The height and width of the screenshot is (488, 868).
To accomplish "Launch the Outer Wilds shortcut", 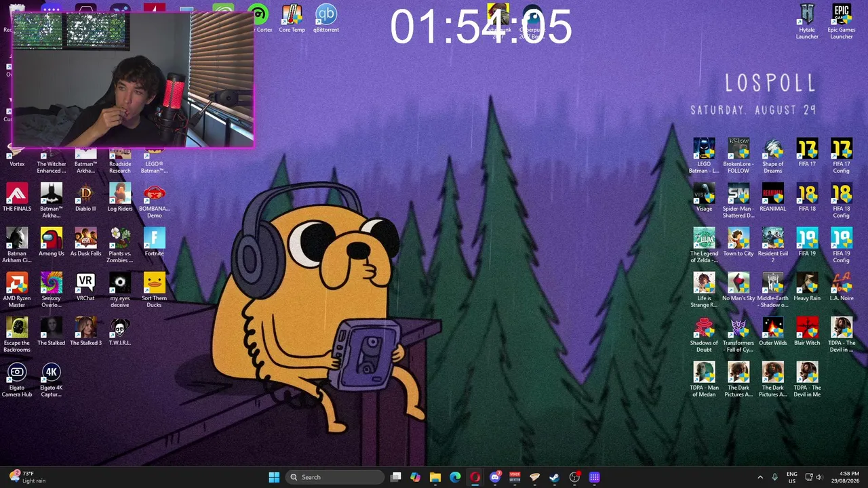I will click(x=773, y=332).
